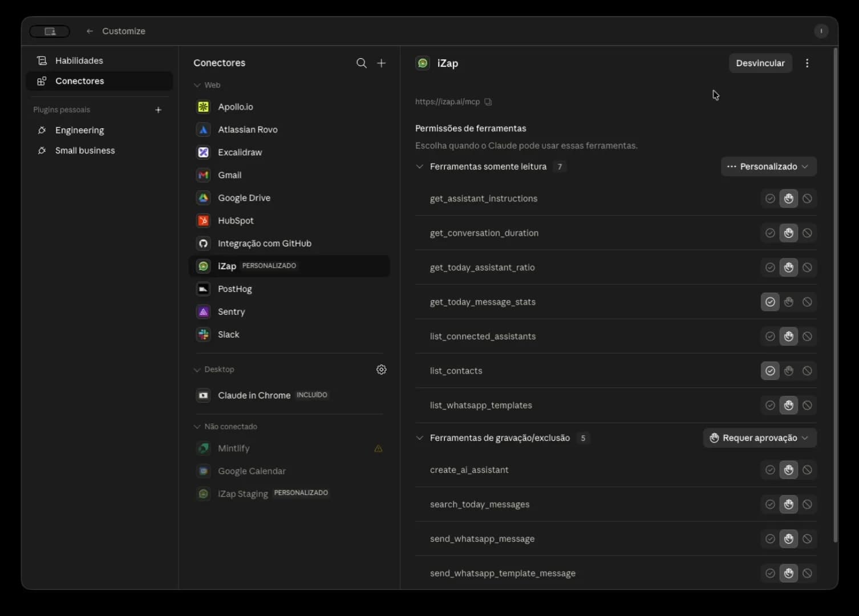Viewport: 859px width, 616px height.
Task: Add a new connector with plus icon
Action: point(382,63)
